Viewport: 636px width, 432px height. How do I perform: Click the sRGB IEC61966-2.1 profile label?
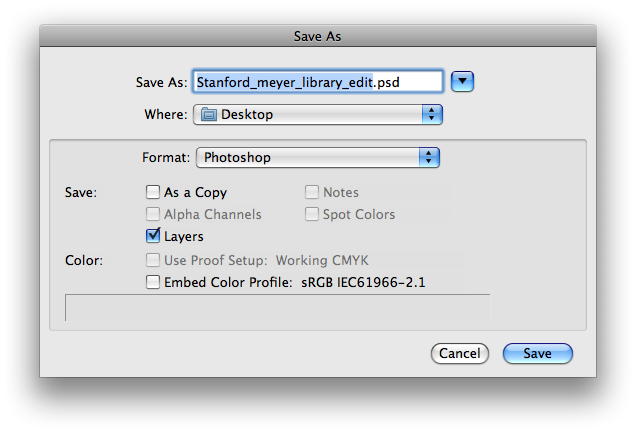tap(363, 282)
